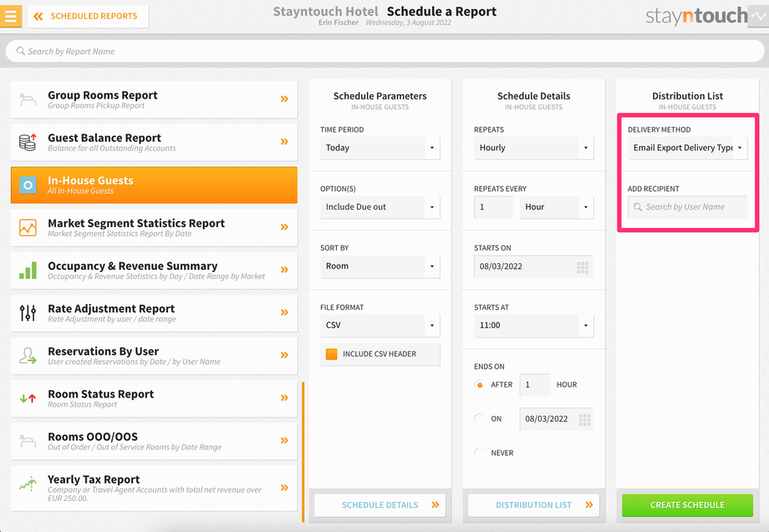Image resolution: width=769 pixels, height=532 pixels.
Task: Click arrow chevrons on Rooms OOO/OOS
Action: pos(284,440)
